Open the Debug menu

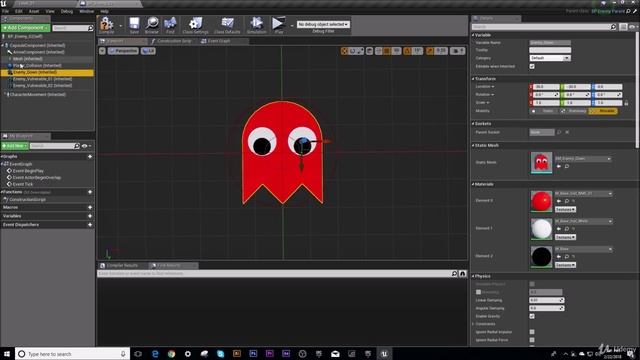[67, 11]
